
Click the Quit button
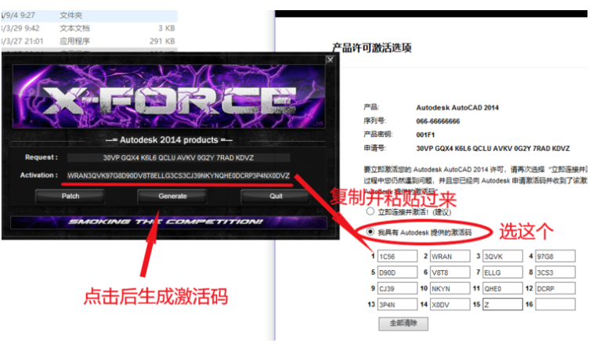pyautogui.click(x=275, y=196)
